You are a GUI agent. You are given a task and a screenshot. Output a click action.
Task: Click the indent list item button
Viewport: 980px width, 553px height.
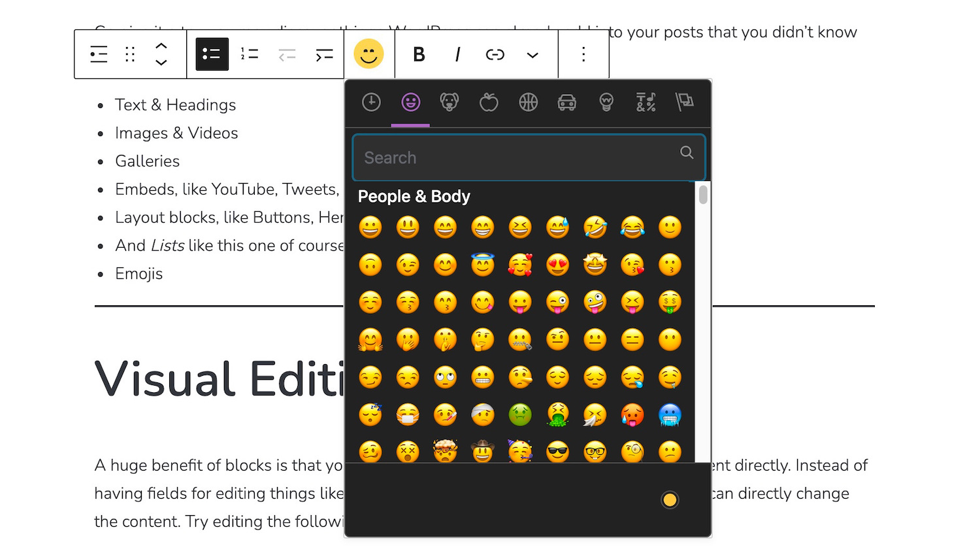click(x=324, y=54)
